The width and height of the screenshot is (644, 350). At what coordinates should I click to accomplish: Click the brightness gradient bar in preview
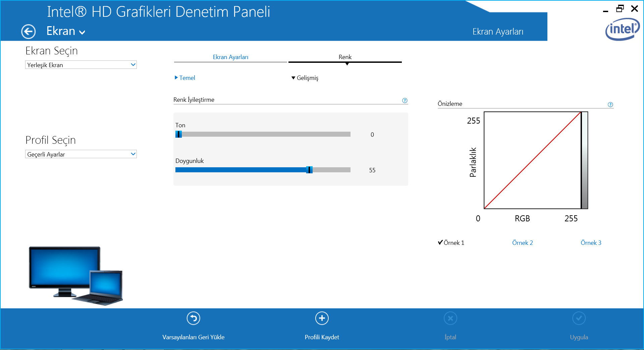pyautogui.click(x=585, y=160)
